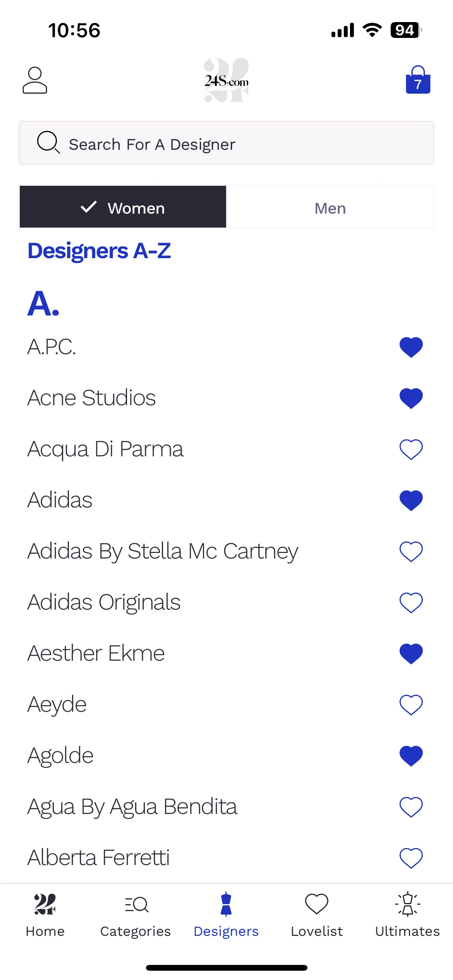Go to the Home tab
This screenshot has width=453, height=980.
click(x=45, y=915)
